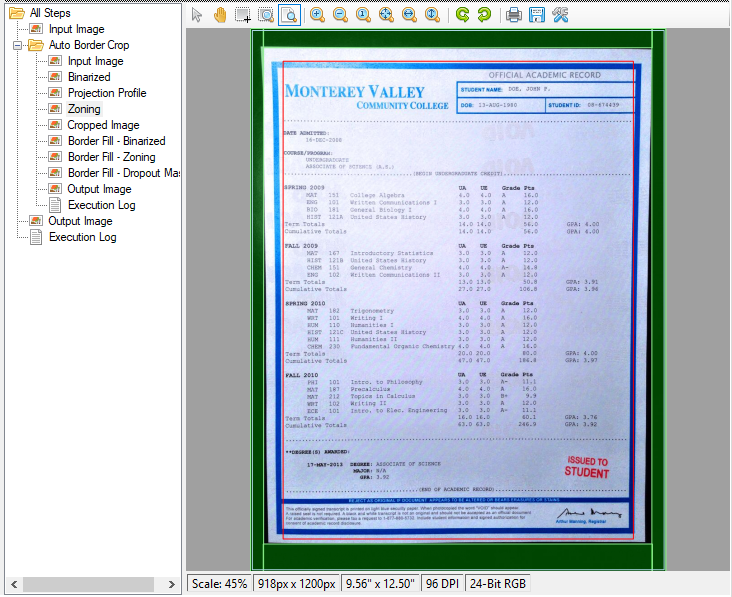Fit image to height
The image size is (732, 597).
point(432,15)
